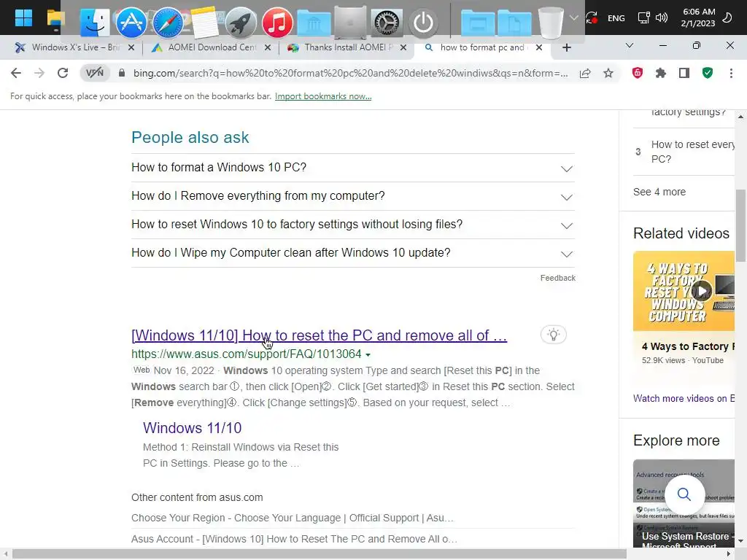The height and width of the screenshot is (560, 747).
Task: Click the power button dock icon
Action: coord(423,23)
